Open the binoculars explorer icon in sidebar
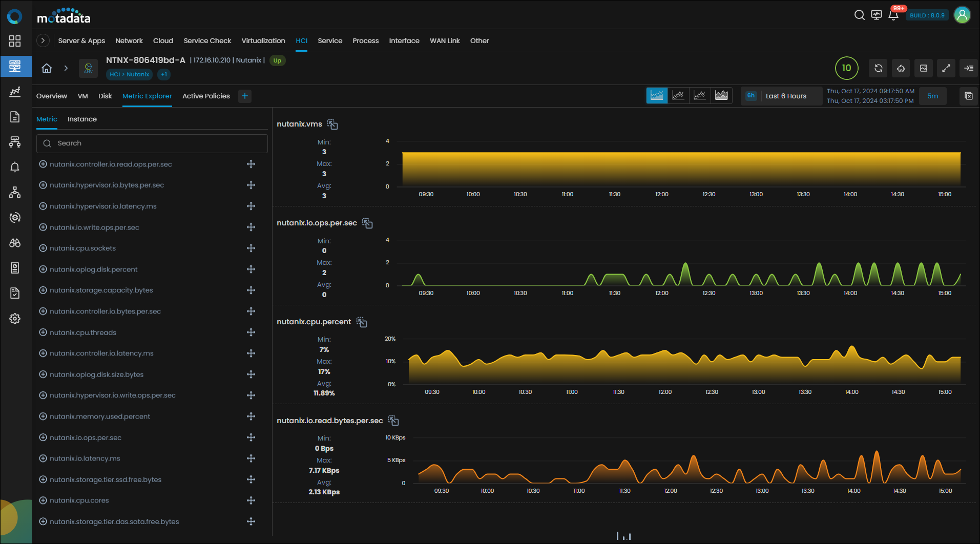 pos(15,243)
